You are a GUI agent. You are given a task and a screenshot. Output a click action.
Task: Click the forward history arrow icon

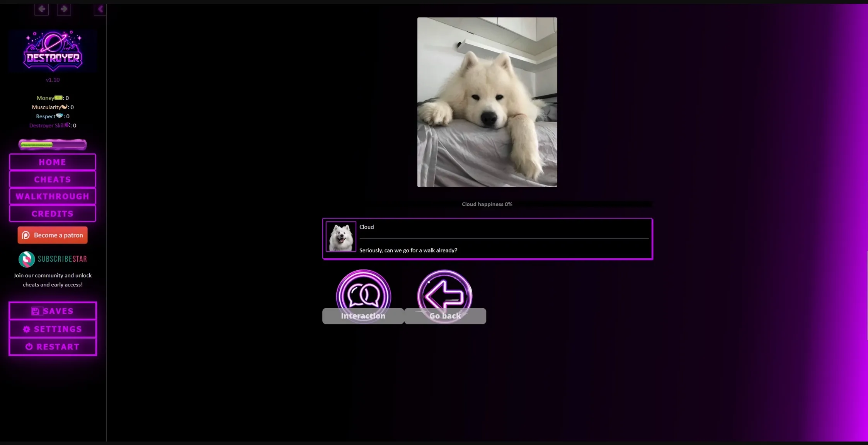tap(64, 9)
